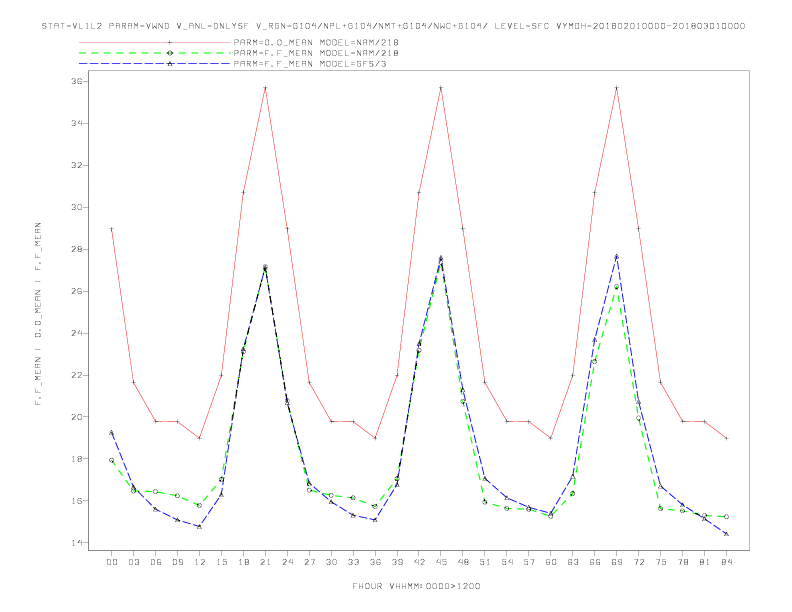The height and width of the screenshot is (612, 792).
Task: Click x-axis forecast hour label 30
Action: [x=331, y=562]
